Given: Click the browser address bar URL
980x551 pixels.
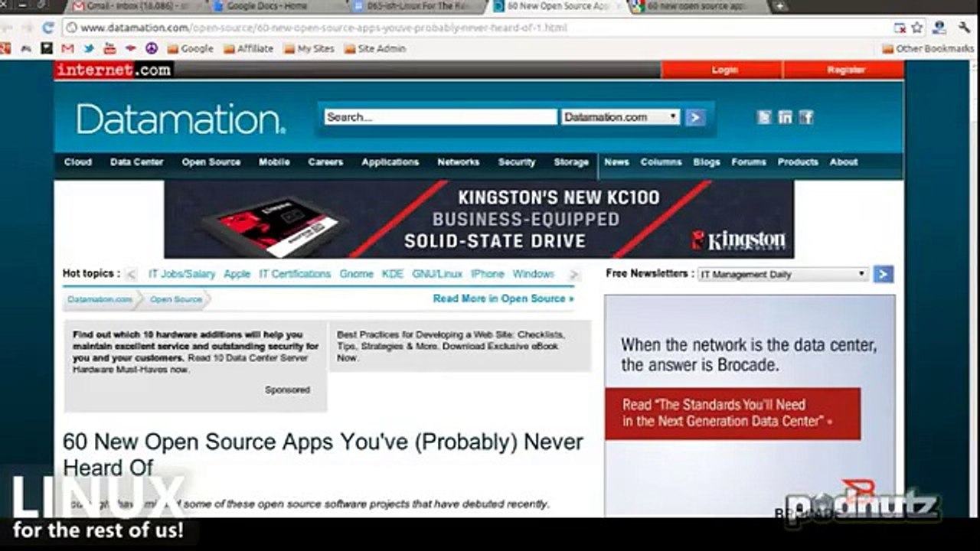Looking at the screenshot, I should point(482,28).
